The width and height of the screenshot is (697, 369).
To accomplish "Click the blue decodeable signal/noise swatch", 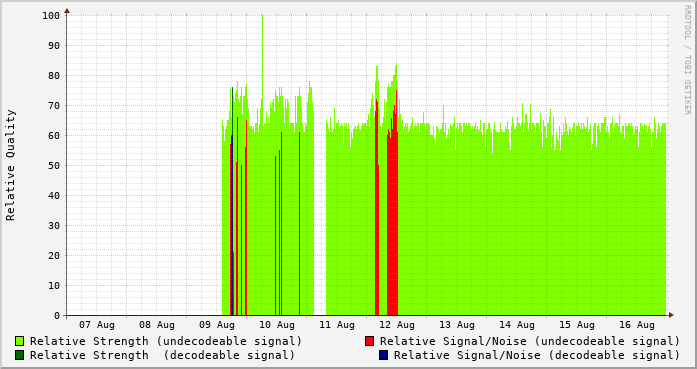I will click(x=383, y=355).
